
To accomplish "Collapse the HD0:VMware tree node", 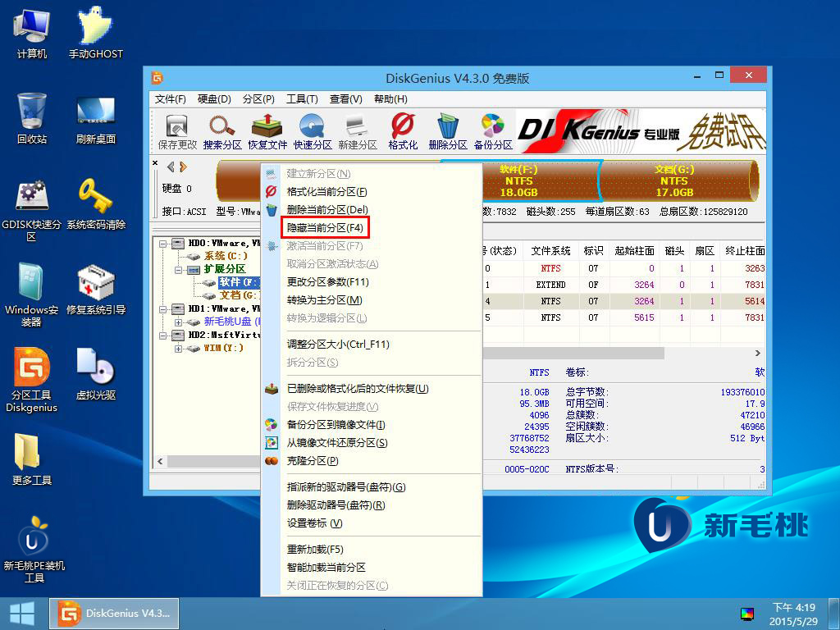I will (163, 243).
